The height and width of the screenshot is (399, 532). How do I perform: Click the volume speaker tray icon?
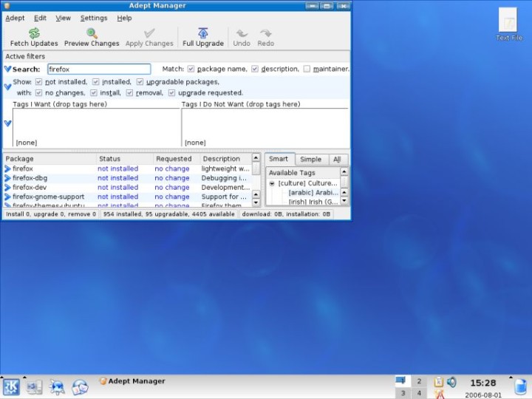451,382
